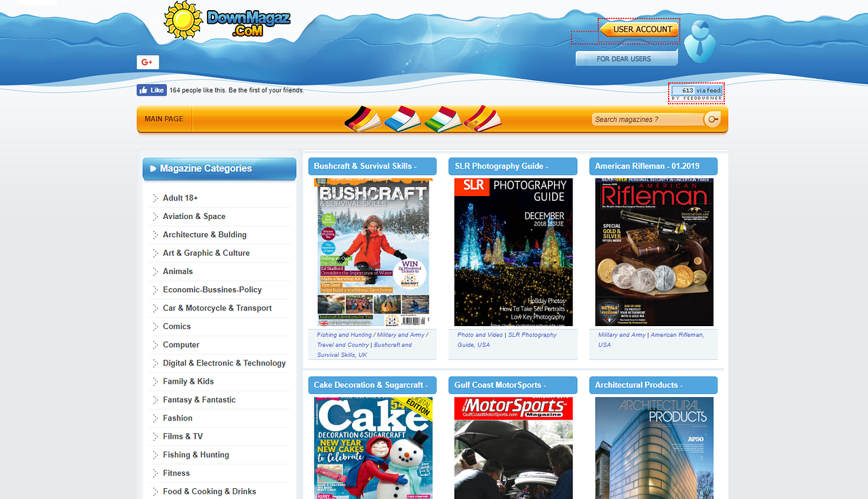Screen dimensions: 868x499
Task: Open Car & Motorcycle & Transport category
Action: (x=217, y=308)
